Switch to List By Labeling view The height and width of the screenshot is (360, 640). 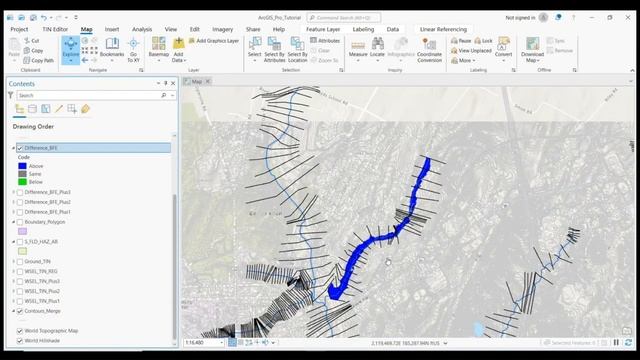click(x=85, y=109)
